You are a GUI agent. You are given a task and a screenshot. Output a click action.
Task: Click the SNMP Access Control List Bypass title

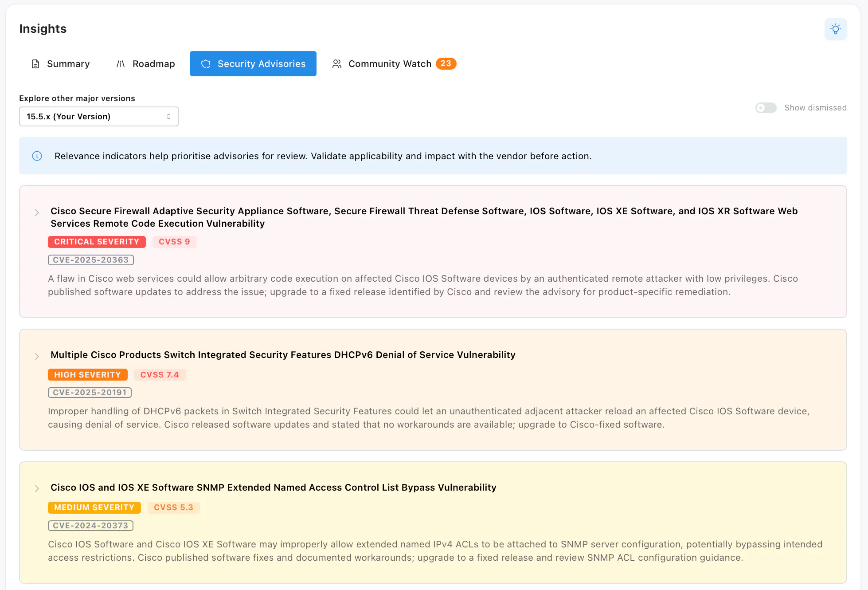[x=274, y=488]
